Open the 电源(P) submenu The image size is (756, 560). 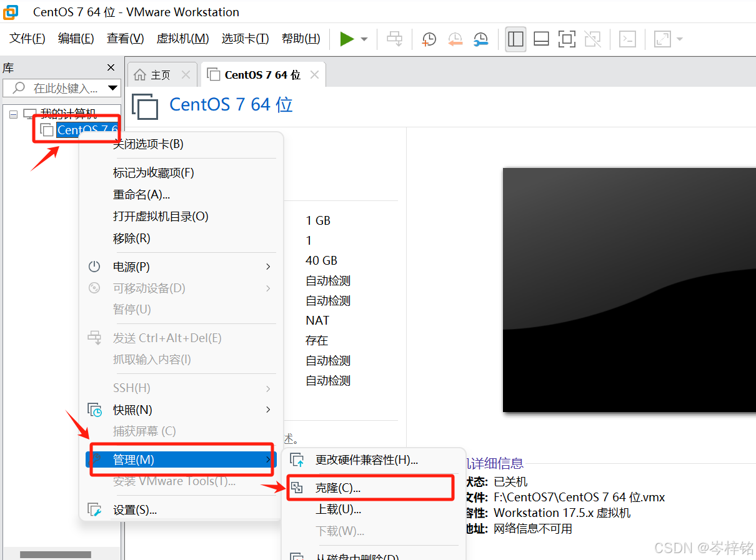181,267
